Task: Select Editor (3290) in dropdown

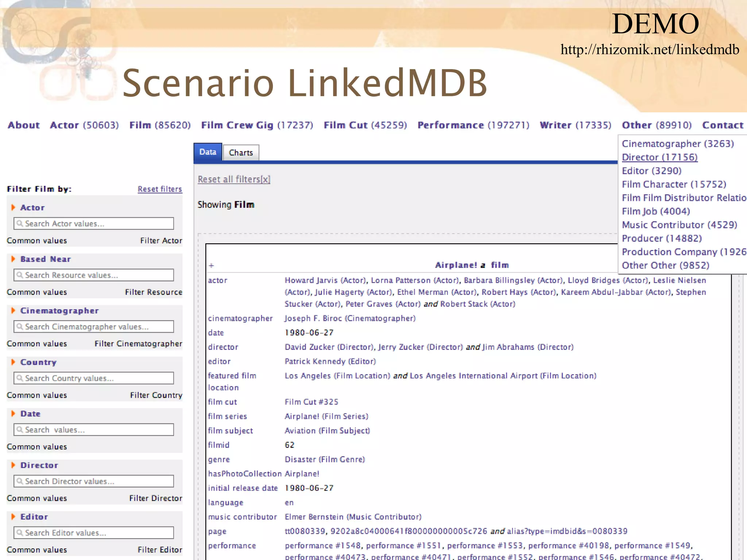Action: [x=651, y=171]
